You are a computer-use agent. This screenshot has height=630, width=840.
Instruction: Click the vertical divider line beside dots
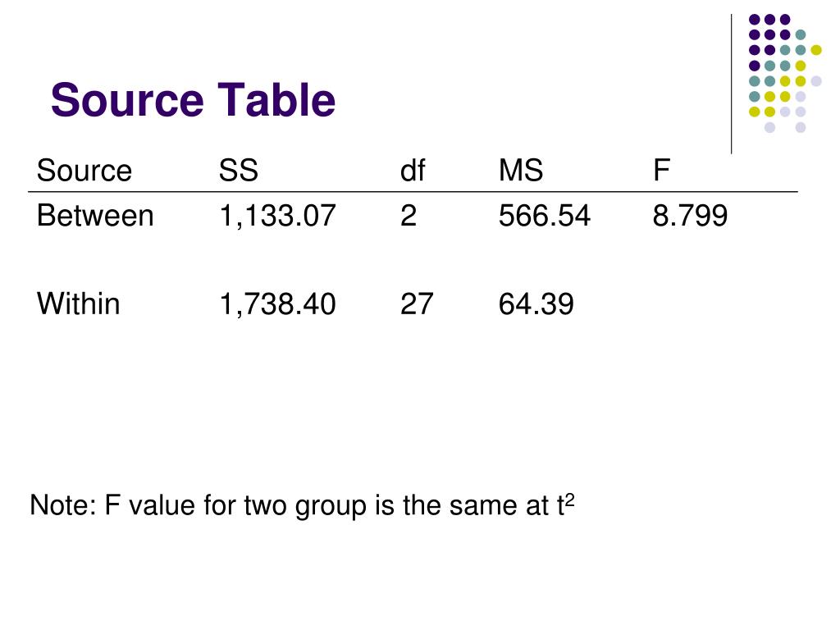(x=731, y=84)
